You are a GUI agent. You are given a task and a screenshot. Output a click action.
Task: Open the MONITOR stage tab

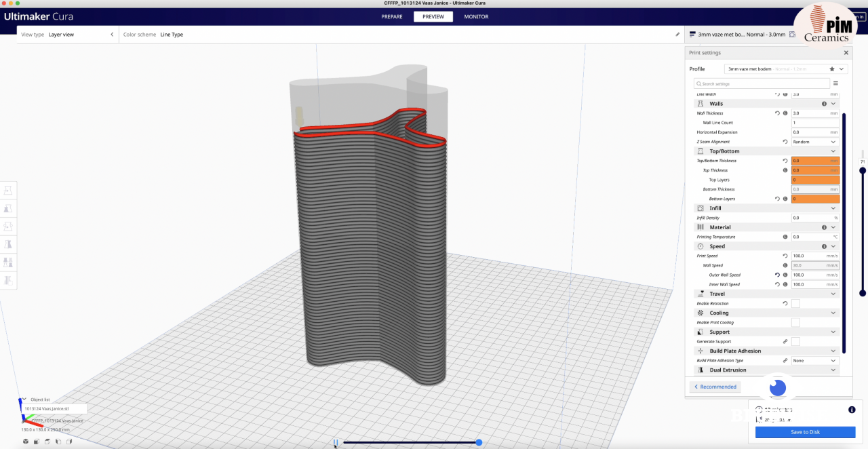pyautogui.click(x=476, y=16)
